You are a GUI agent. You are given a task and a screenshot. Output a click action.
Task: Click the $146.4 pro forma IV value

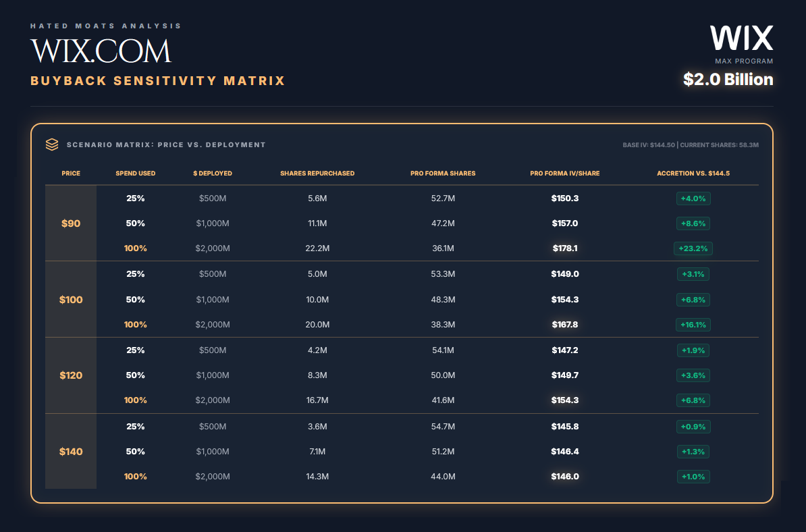coord(565,451)
